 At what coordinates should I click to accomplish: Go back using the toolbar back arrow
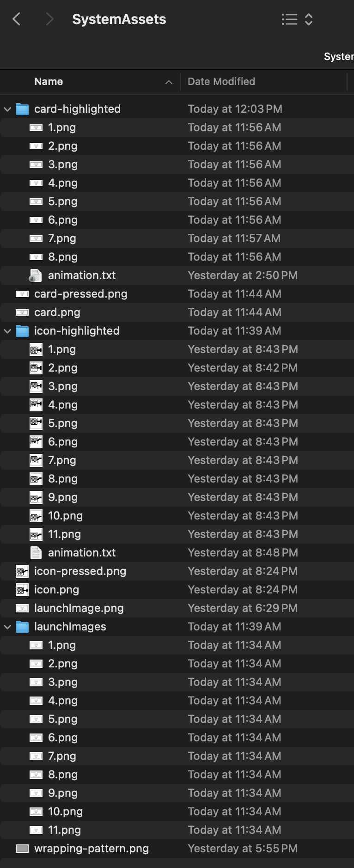coord(17,19)
